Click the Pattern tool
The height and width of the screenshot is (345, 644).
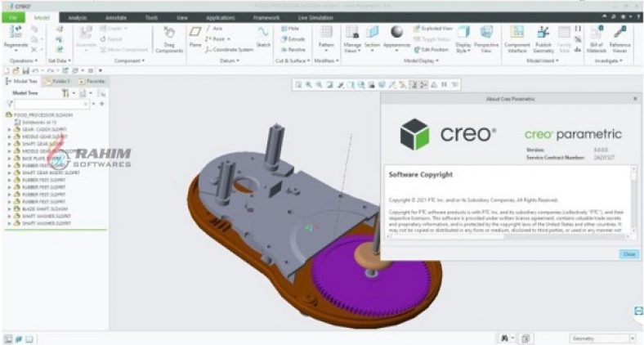coord(326,38)
